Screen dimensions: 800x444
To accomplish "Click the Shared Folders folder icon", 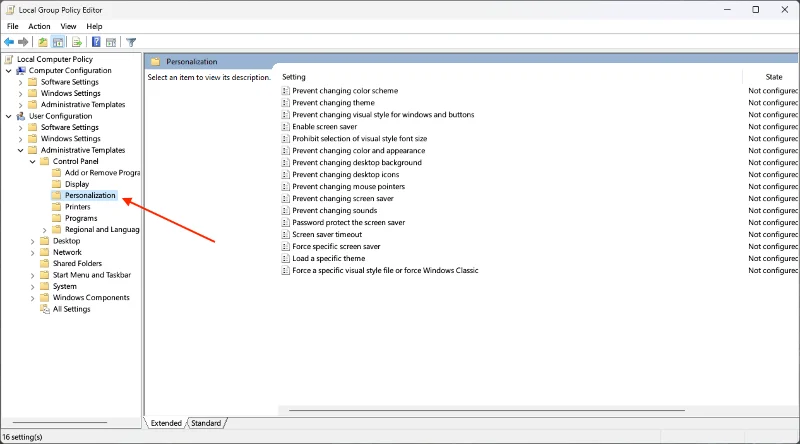I will coord(45,263).
